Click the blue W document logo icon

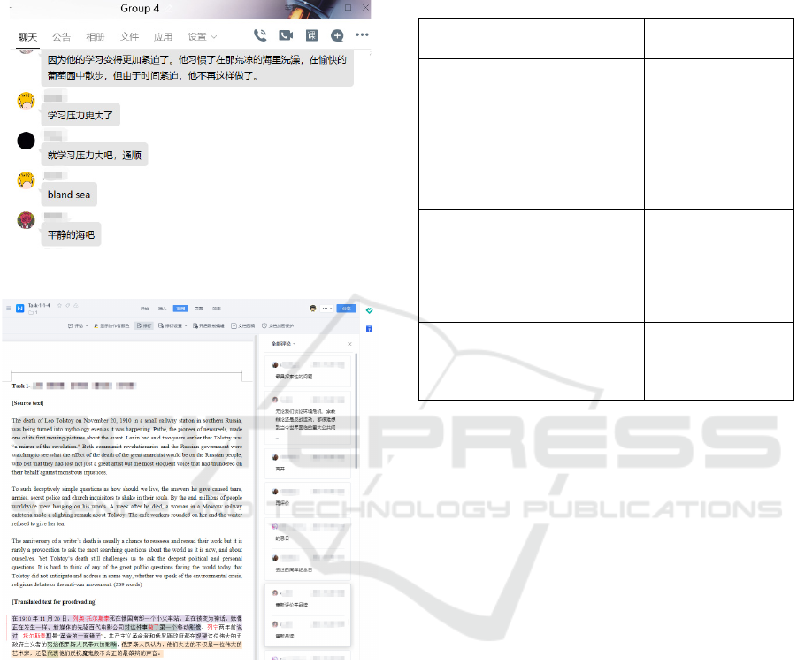[x=20, y=309]
